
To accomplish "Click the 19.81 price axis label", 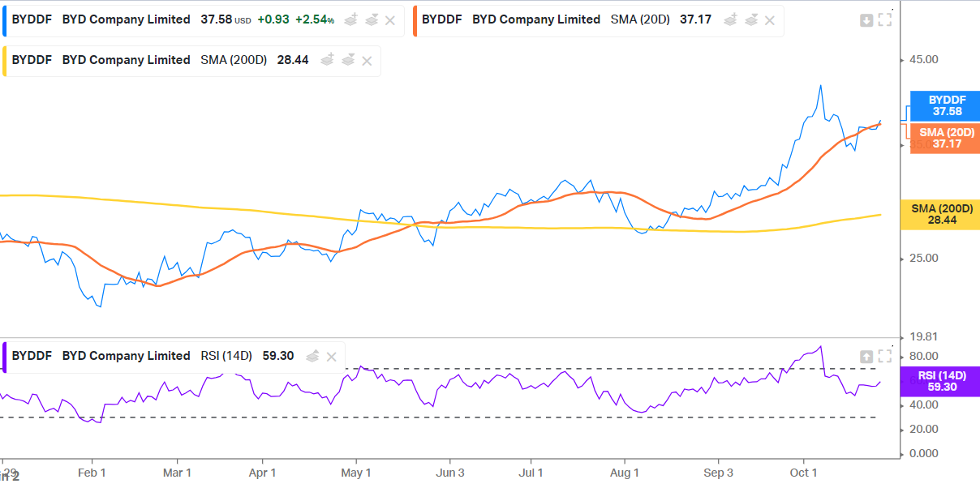I will (924, 336).
